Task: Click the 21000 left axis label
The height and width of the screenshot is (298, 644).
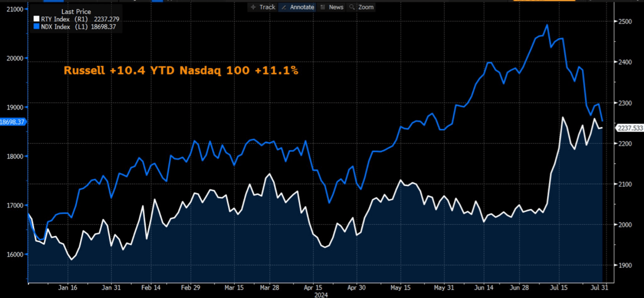Action: click(x=15, y=9)
